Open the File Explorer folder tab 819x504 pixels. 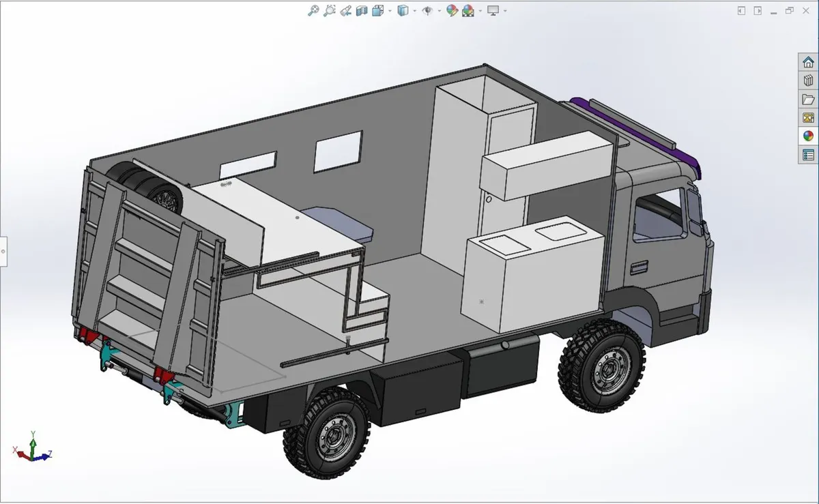point(808,99)
